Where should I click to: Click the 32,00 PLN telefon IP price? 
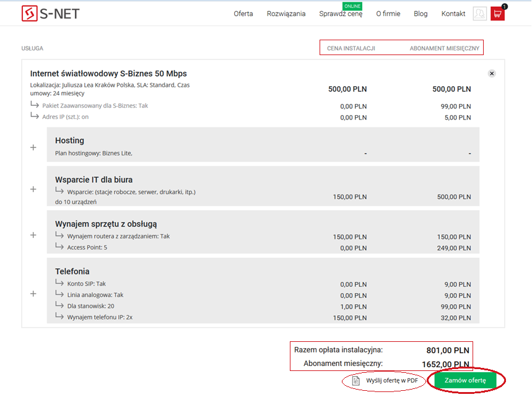pyautogui.click(x=456, y=318)
